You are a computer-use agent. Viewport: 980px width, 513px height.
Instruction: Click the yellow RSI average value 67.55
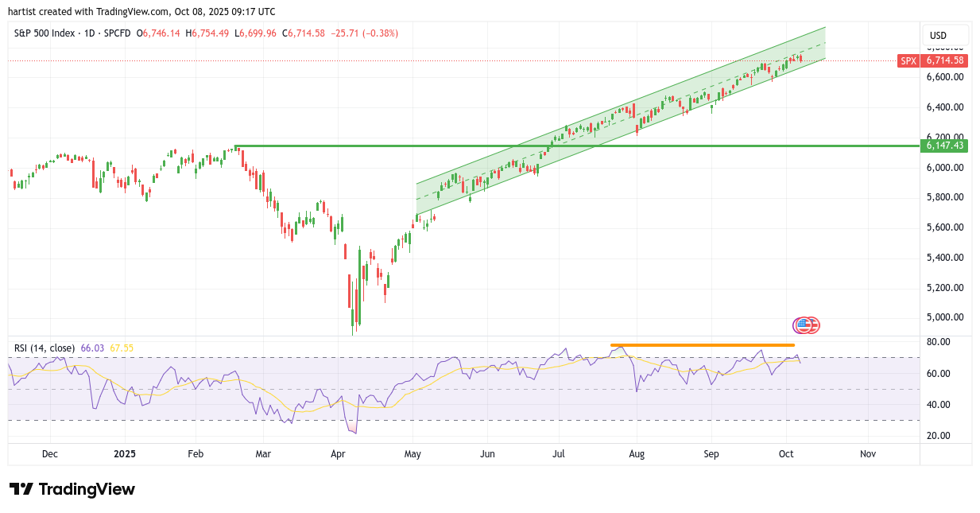coord(122,348)
